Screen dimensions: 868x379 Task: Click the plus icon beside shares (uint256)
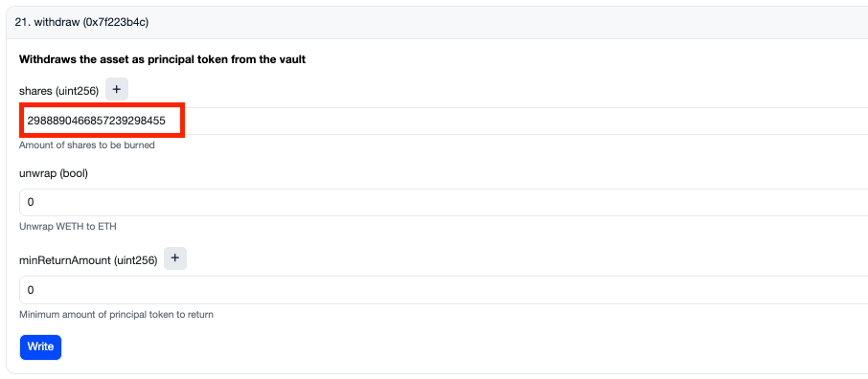(x=117, y=90)
